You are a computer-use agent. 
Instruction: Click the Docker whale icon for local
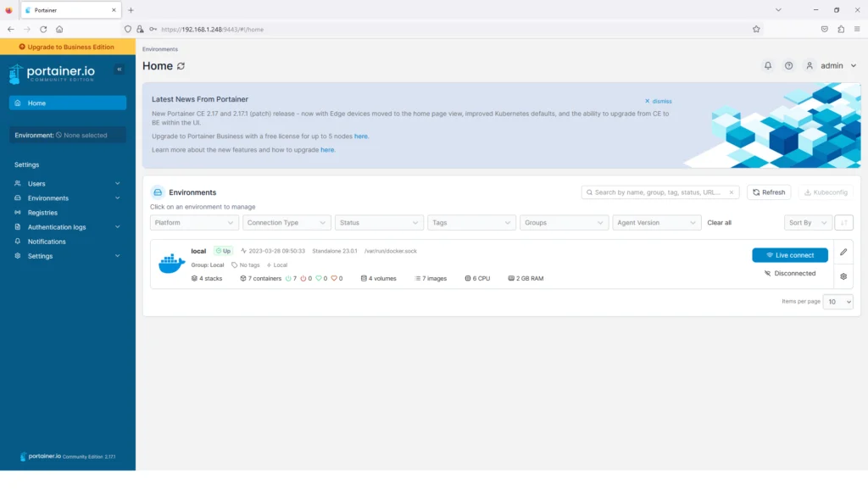(x=171, y=264)
